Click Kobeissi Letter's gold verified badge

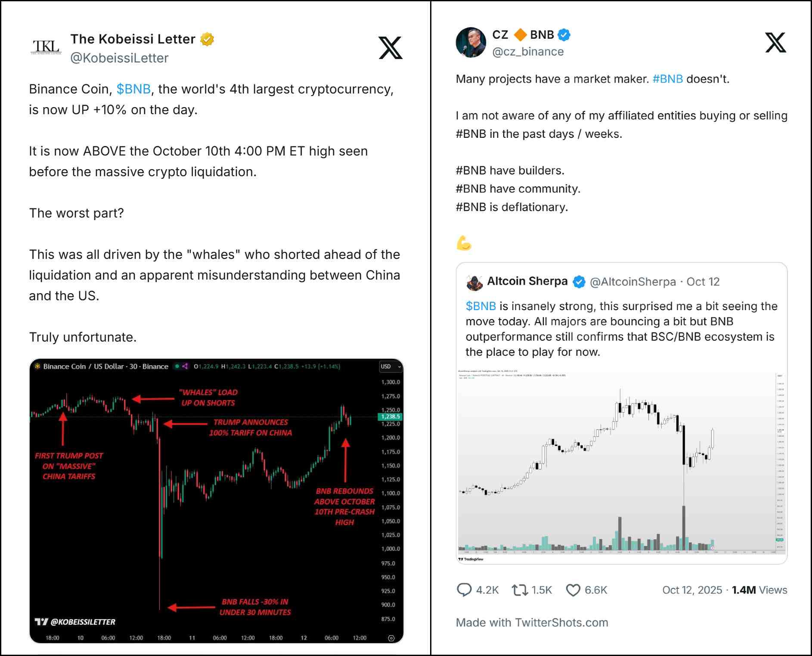tap(208, 39)
